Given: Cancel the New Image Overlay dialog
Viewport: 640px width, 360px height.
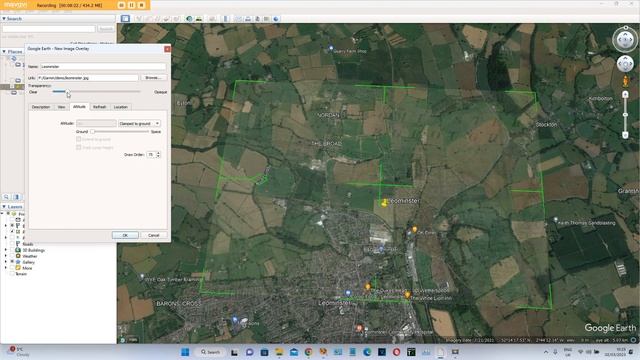Looking at the screenshot, I should 153,236.
